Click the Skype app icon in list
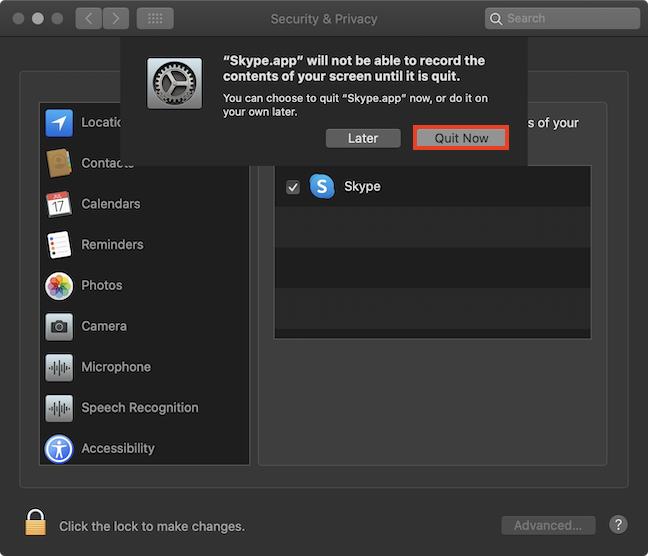Viewport: 648px width, 556px height. tap(322, 186)
